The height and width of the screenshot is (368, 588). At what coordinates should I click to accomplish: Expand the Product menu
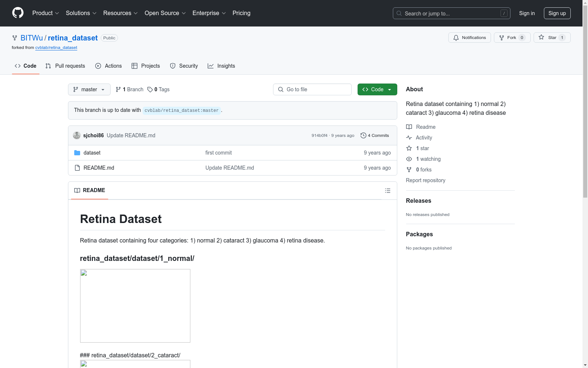46,13
